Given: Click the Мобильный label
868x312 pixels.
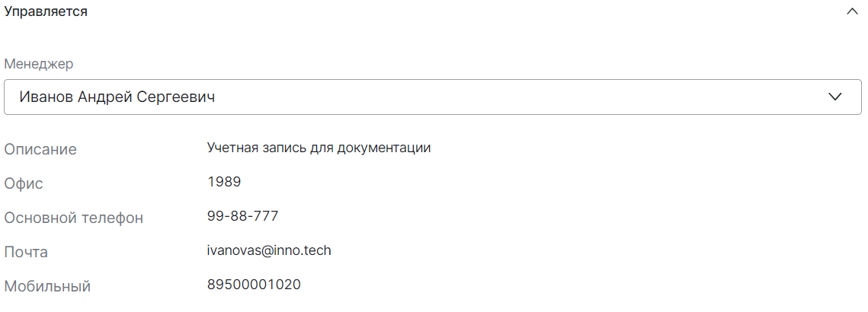Looking at the screenshot, I should coord(47,287).
